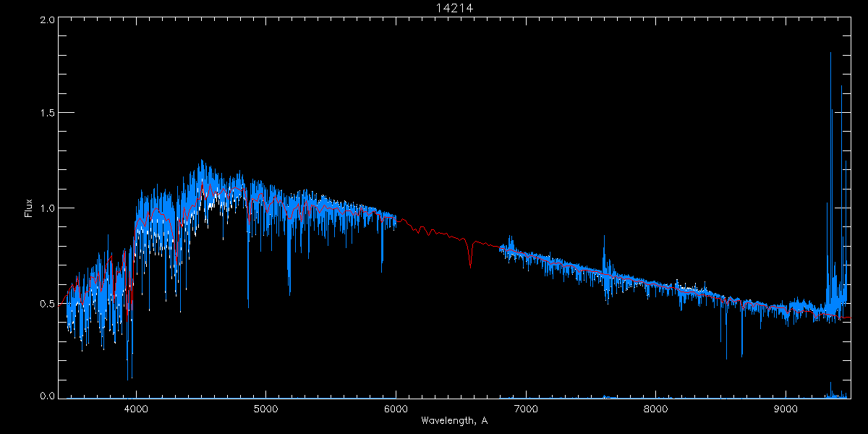Image resolution: width=868 pixels, height=434 pixels.
Task: Click the tall blue spike near 9350 Å
Action: 830,181
